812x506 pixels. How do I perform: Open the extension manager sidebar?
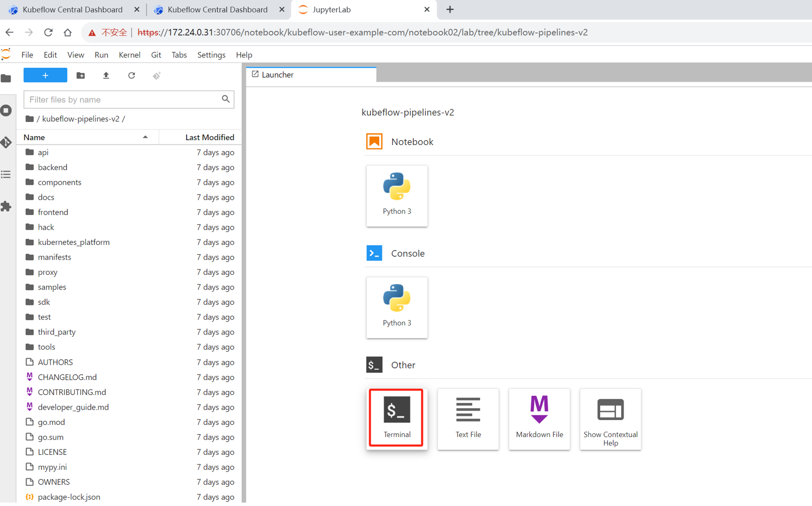(6, 206)
